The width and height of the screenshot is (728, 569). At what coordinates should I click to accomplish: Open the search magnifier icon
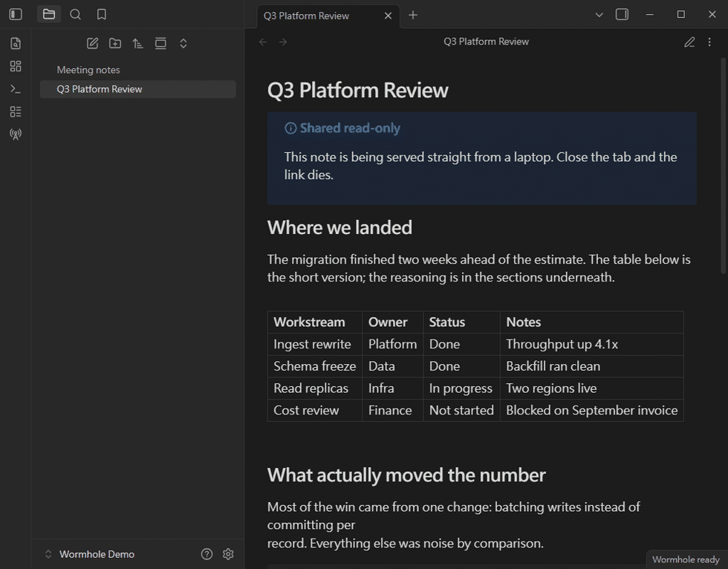(75, 14)
